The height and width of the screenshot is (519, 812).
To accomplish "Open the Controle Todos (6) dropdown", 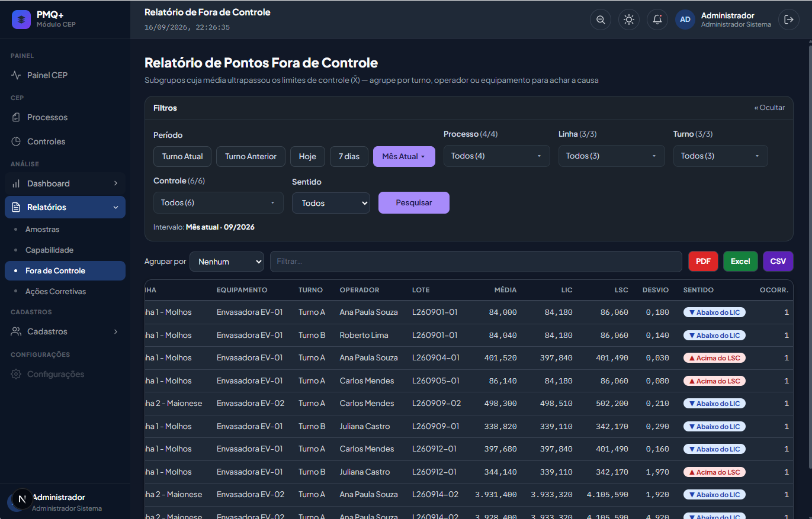I will 218,202.
